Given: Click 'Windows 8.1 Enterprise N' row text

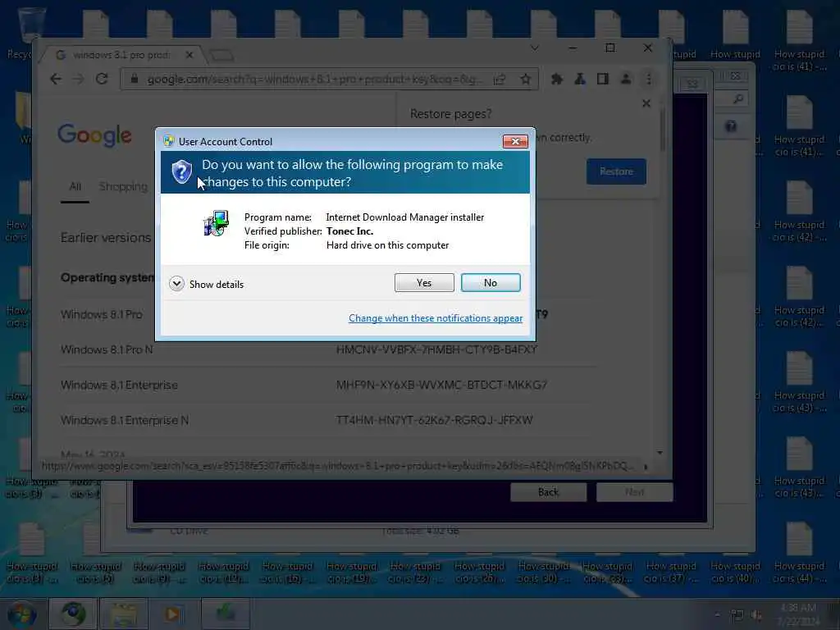Looking at the screenshot, I should (125, 421).
